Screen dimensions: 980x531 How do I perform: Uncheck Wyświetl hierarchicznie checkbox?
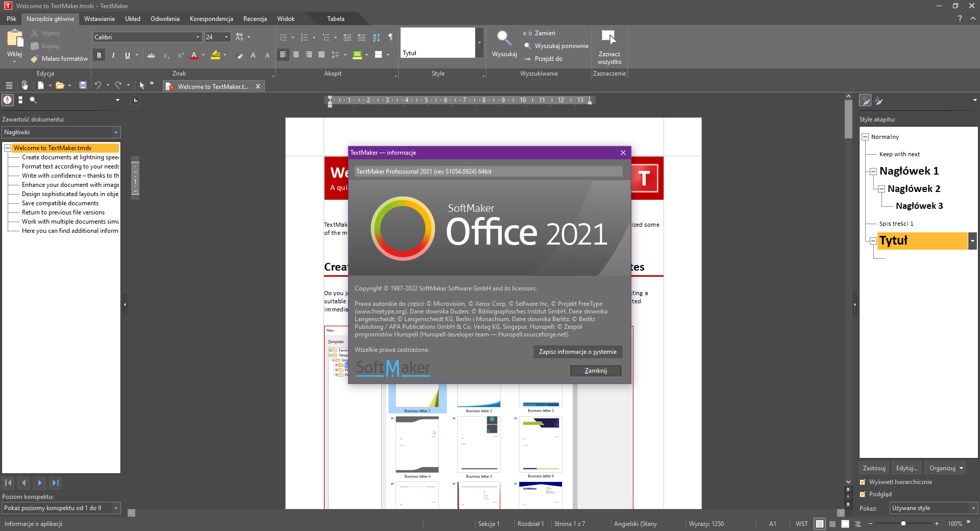pyautogui.click(x=863, y=482)
